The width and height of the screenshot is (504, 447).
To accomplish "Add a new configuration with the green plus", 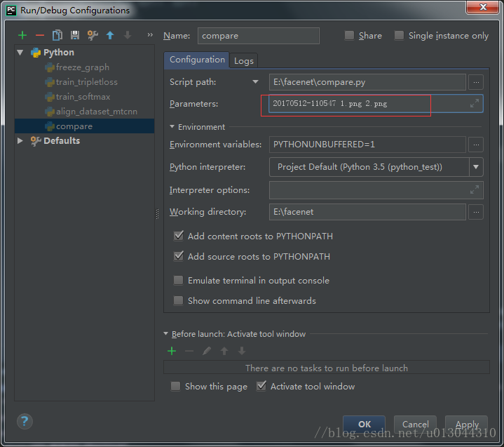I will click(x=22, y=35).
